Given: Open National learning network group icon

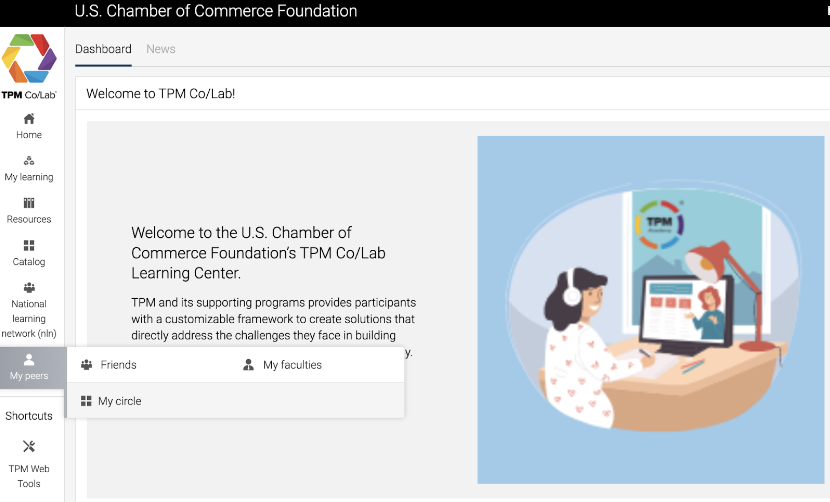Looking at the screenshot, I should coord(29,288).
